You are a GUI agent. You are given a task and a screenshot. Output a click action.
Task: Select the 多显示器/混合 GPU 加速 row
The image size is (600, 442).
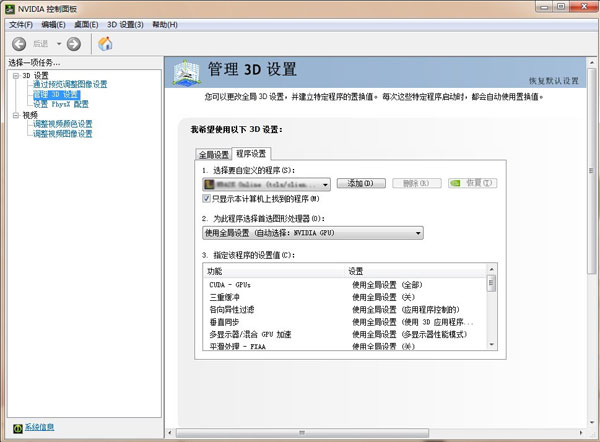click(344, 334)
